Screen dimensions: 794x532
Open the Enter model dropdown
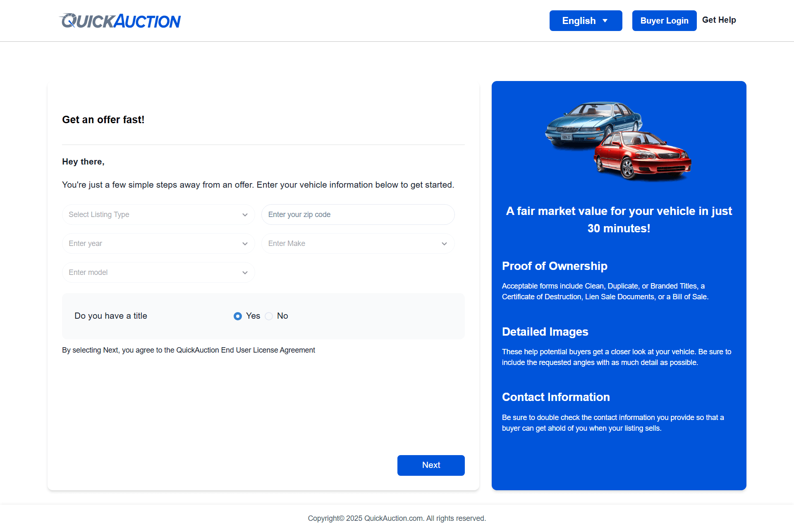[x=158, y=272]
